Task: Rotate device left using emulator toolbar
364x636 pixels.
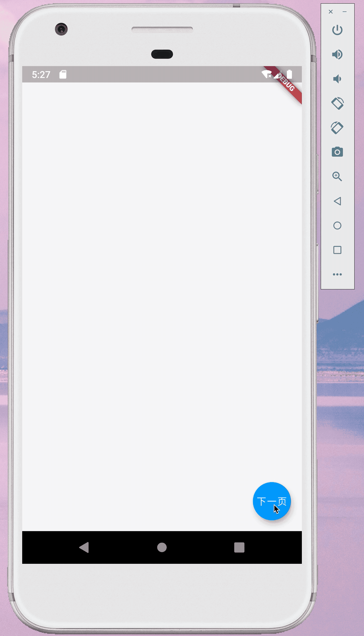Action: pos(337,103)
